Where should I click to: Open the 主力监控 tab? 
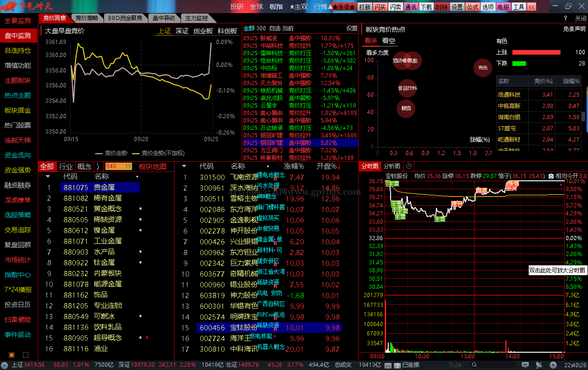click(x=196, y=18)
